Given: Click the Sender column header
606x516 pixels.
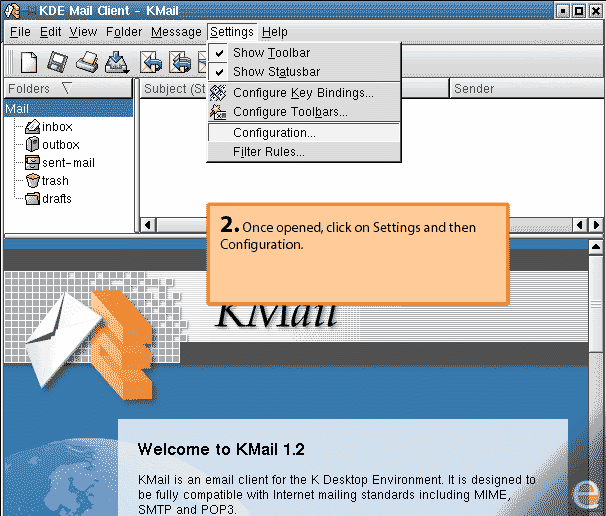Looking at the screenshot, I should [474, 89].
